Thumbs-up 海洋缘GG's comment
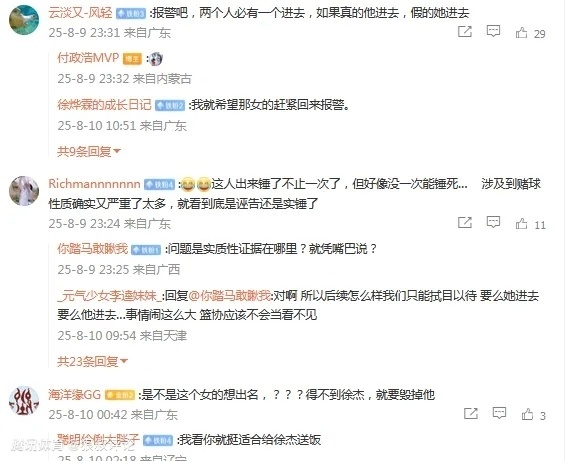Viewport: 565px width, 461px height. pyautogui.click(x=528, y=415)
